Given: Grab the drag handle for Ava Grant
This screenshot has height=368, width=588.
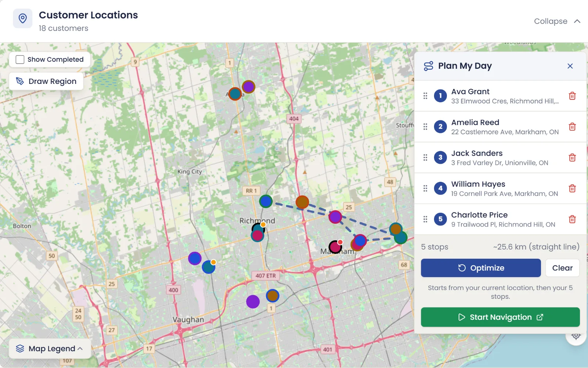Looking at the screenshot, I should pyautogui.click(x=425, y=96).
